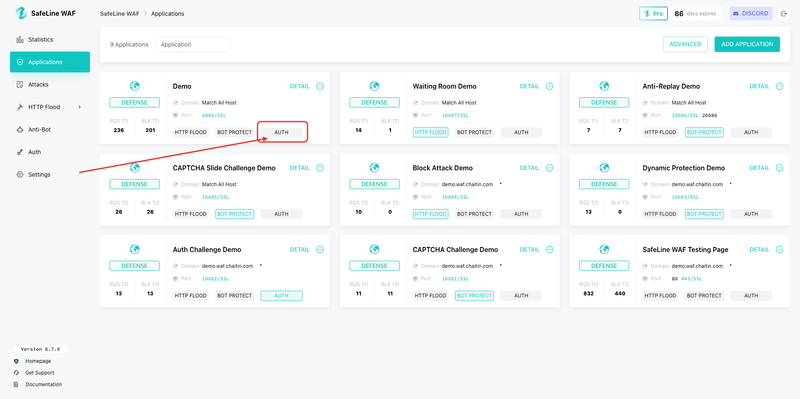800x399 pixels.
Task: Toggle BOT PROTECT on Anti-Replay Demo
Action: tap(704, 132)
